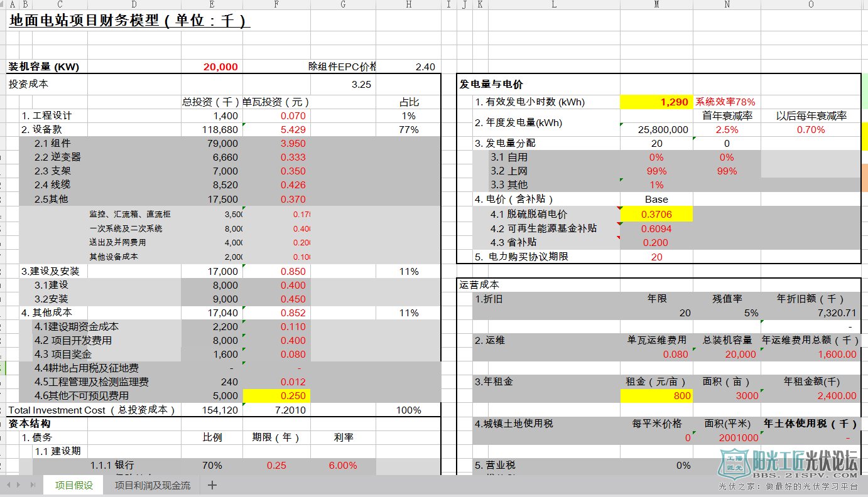Select yellow rent cell 800
Image resolution: width=868 pixels, height=497 pixels.
(656, 395)
